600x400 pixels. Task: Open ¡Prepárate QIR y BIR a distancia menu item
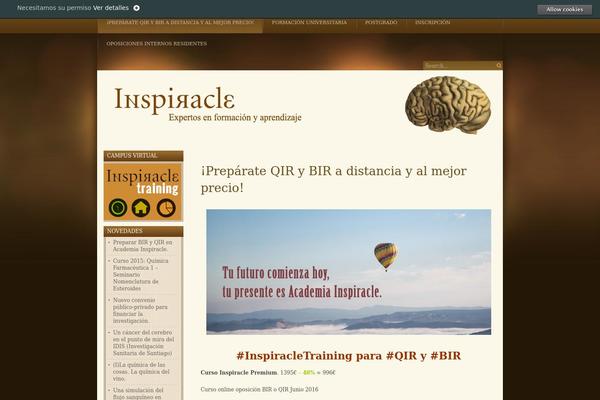pos(180,23)
